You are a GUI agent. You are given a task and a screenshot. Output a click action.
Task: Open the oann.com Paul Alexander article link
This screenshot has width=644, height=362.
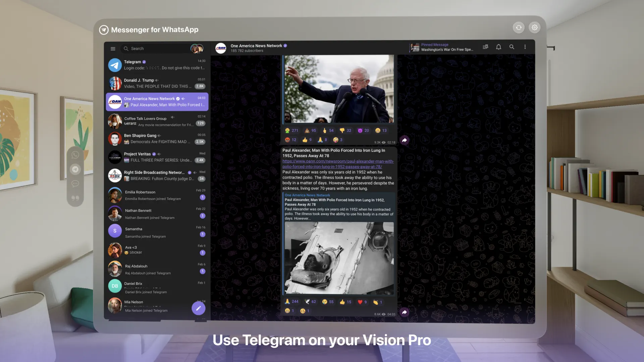tap(337, 164)
